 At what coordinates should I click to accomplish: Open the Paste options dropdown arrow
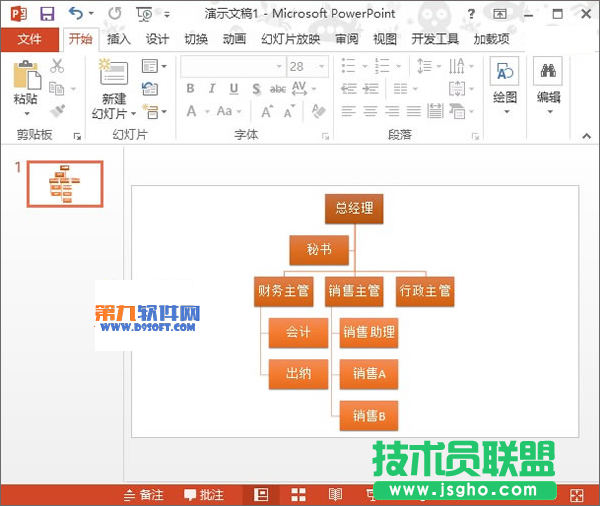point(27,113)
